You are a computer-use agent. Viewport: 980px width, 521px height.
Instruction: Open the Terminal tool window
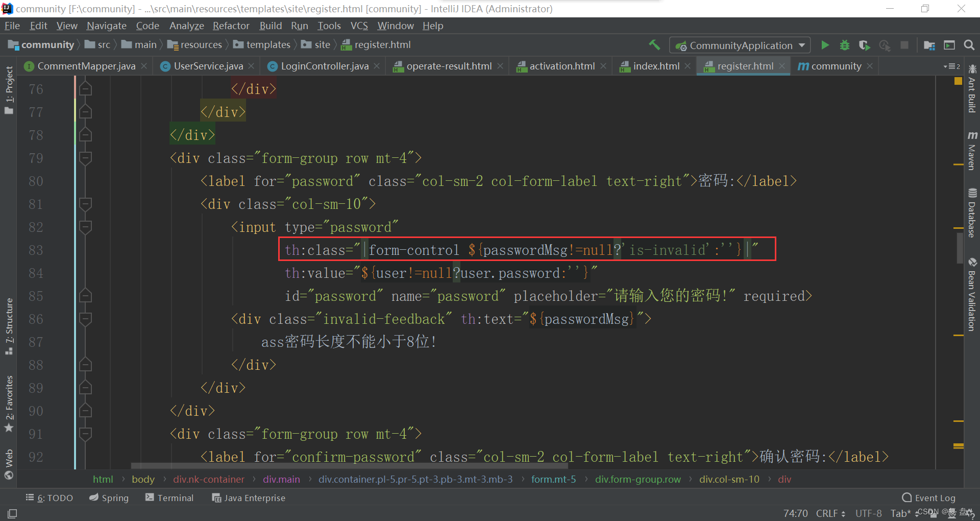tap(169, 498)
